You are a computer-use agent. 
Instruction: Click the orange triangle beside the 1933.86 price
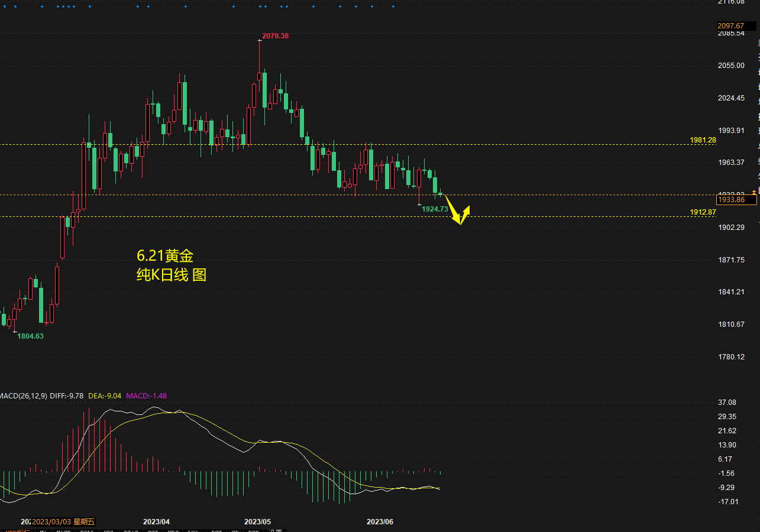coord(753,192)
